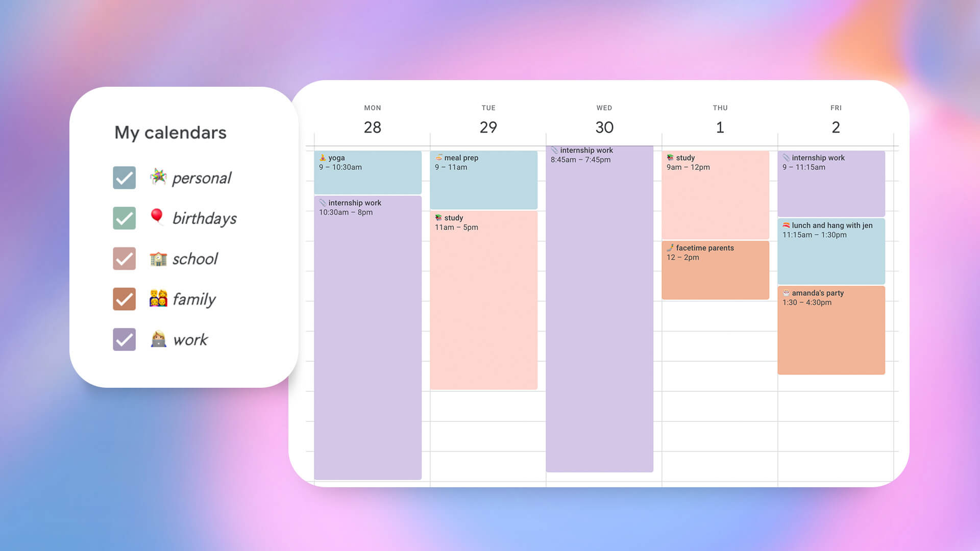The height and width of the screenshot is (551, 980).
Task: Toggle the birthdays calendar visibility
Action: [125, 217]
